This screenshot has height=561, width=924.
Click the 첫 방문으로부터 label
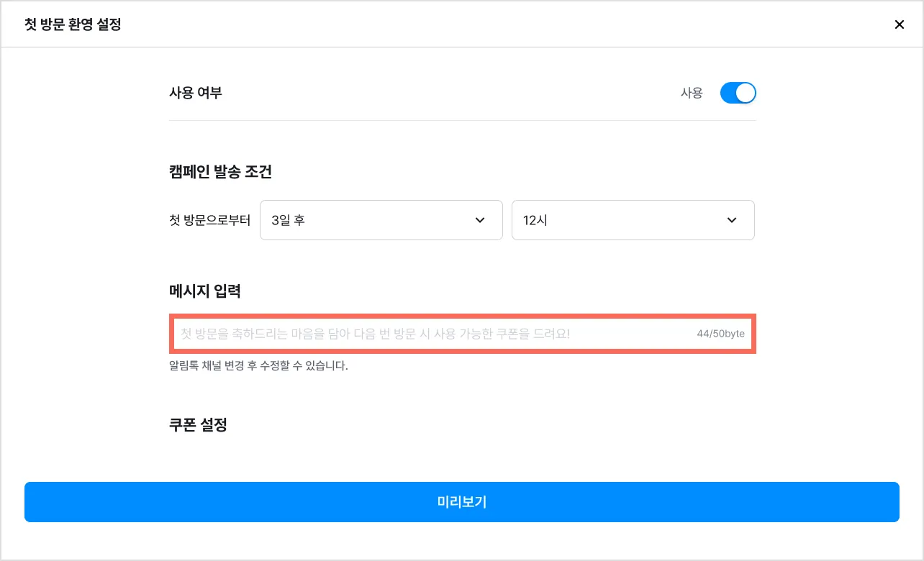coord(209,220)
